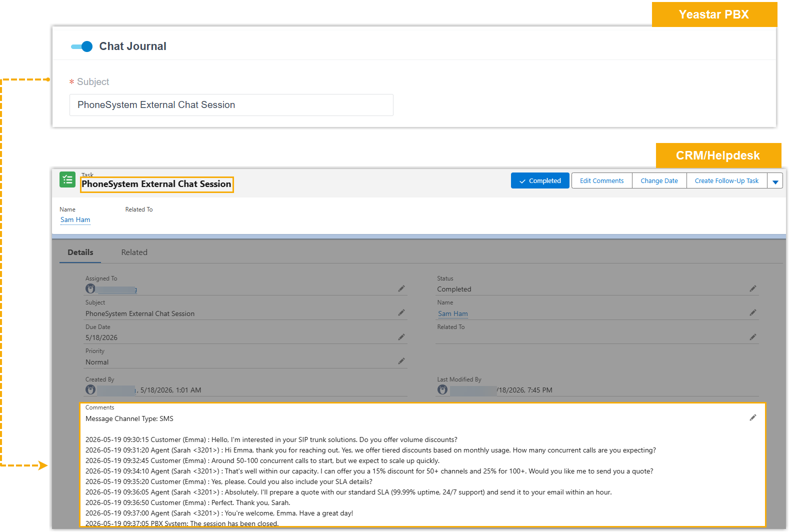The image size is (789, 532).
Task: Toggle the Chat Journal switch
Action: pyautogui.click(x=81, y=46)
